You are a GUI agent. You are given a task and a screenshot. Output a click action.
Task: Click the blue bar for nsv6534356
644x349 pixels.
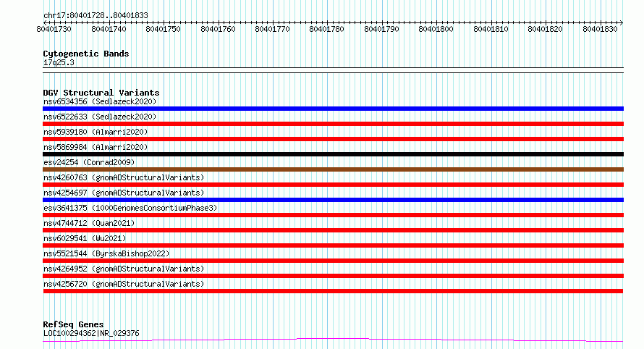click(x=333, y=109)
